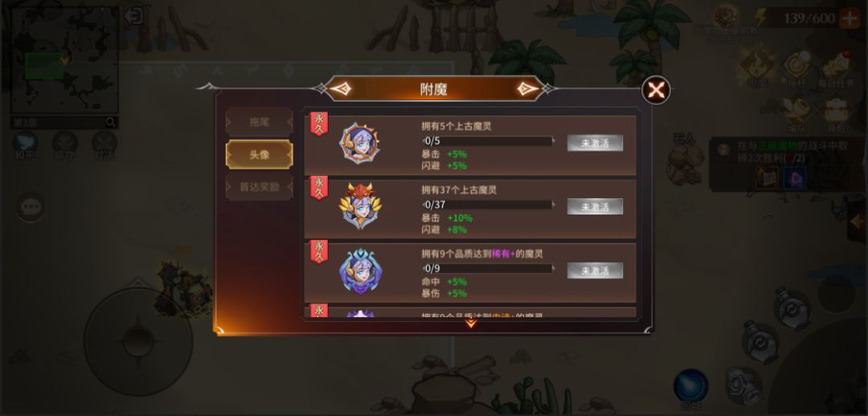
Task: Click 未激活 button for 稀有+ 魔灵 row
Action: (595, 271)
